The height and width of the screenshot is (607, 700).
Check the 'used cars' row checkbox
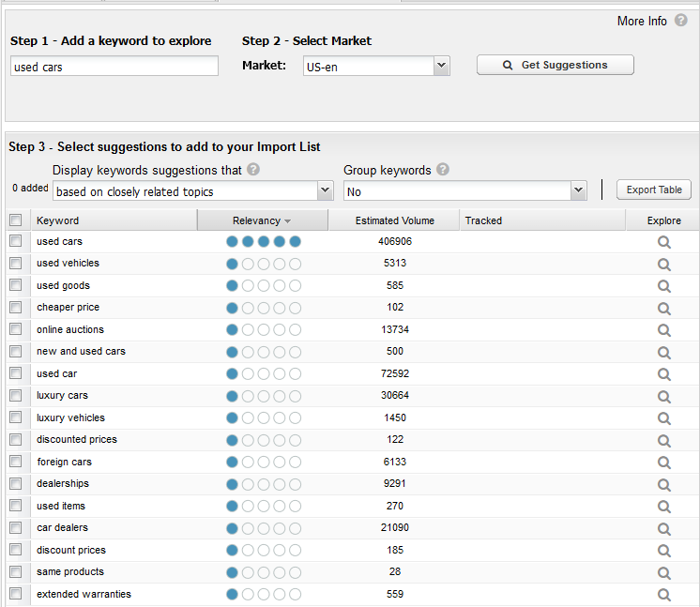(16, 241)
